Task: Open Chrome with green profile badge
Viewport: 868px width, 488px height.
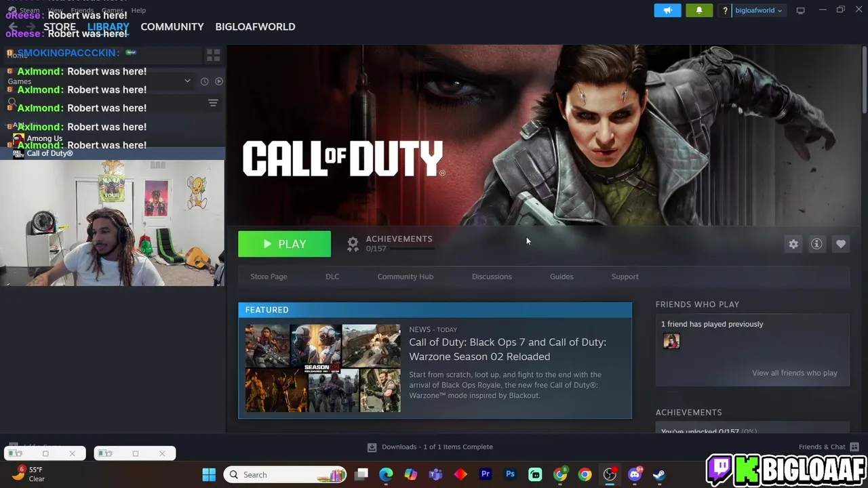Action: pyautogui.click(x=560, y=474)
